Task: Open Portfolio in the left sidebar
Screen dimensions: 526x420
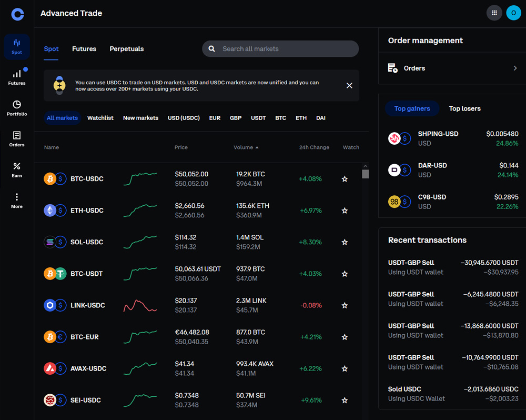Action: pyautogui.click(x=17, y=108)
